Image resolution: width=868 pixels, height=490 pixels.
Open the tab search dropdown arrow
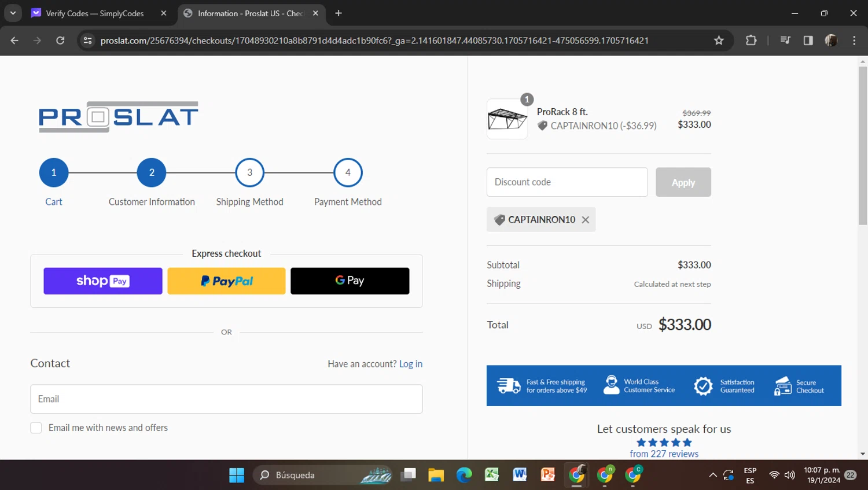[x=13, y=13]
